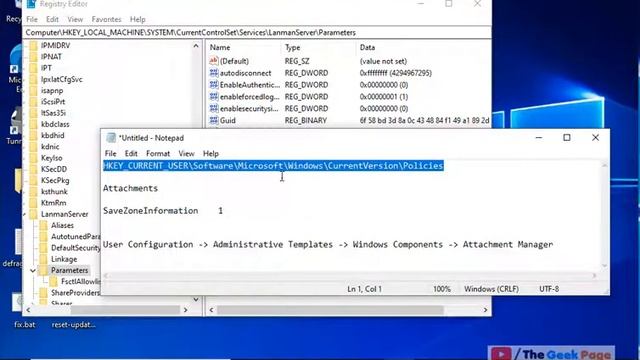Select the Parameters key in the tree
Viewport: 640px width, 360px height.
pyautogui.click(x=69, y=270)
